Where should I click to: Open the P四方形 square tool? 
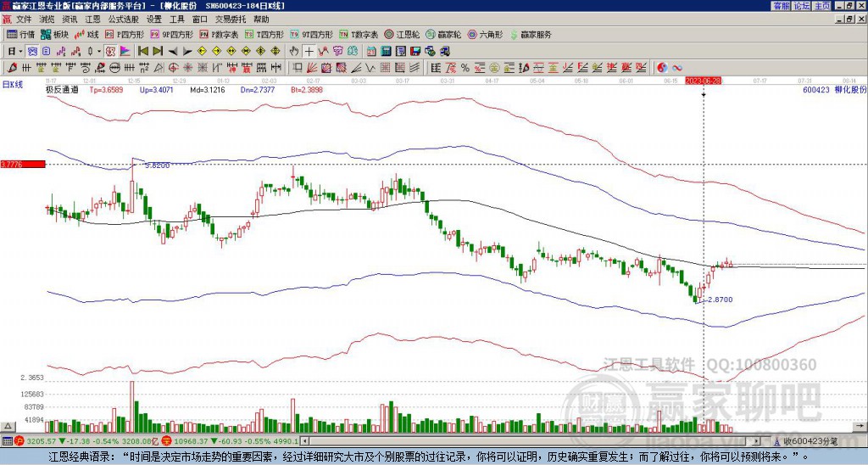point(125,34)
